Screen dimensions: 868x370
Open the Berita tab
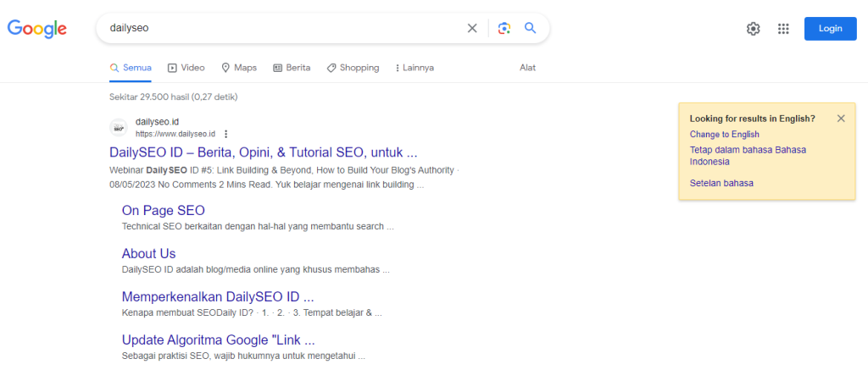(x=292, y=68)
